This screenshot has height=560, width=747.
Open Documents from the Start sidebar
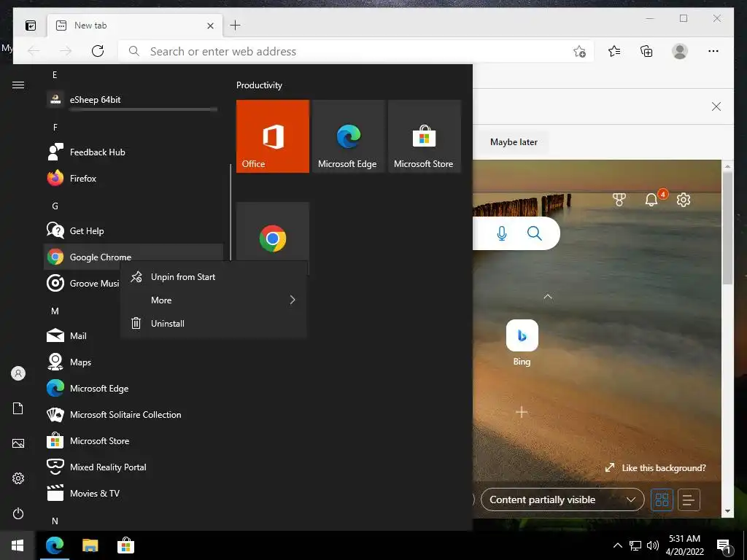18,408
